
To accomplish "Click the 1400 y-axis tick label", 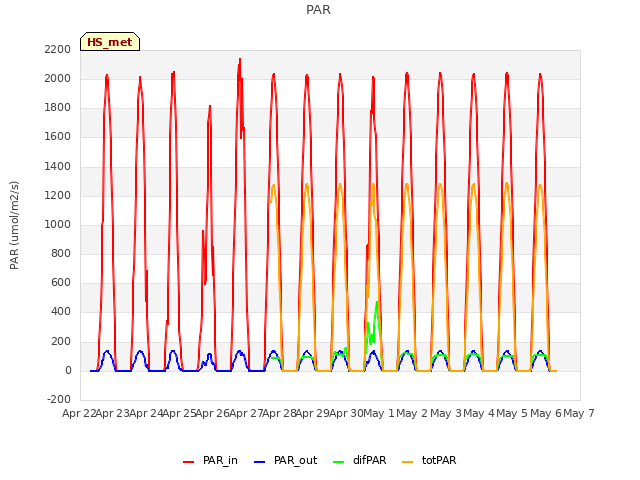I will tap(58, 167).
